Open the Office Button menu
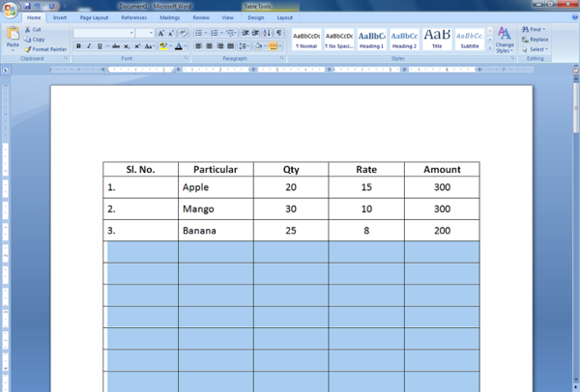 tap(10, 10)
